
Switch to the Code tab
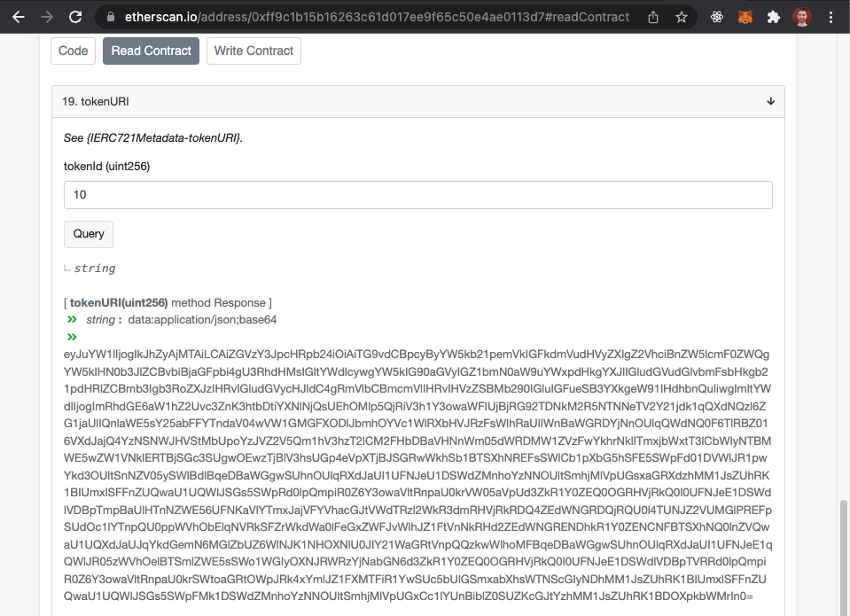click(73, 51)
